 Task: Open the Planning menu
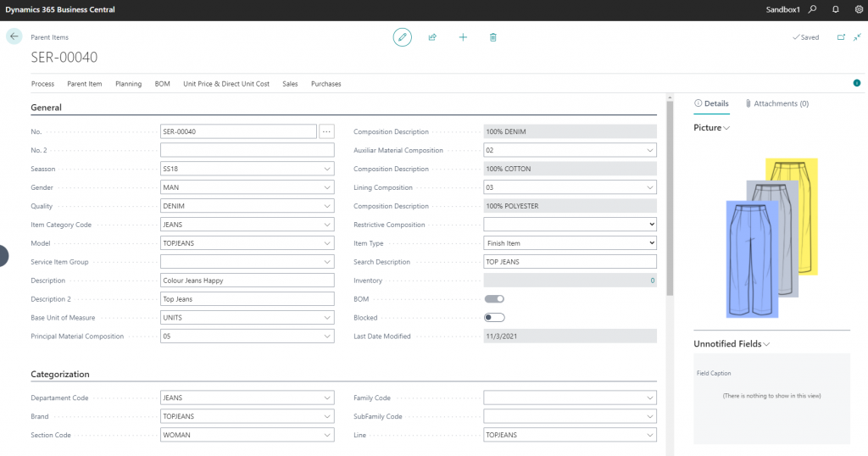[129, 84]
